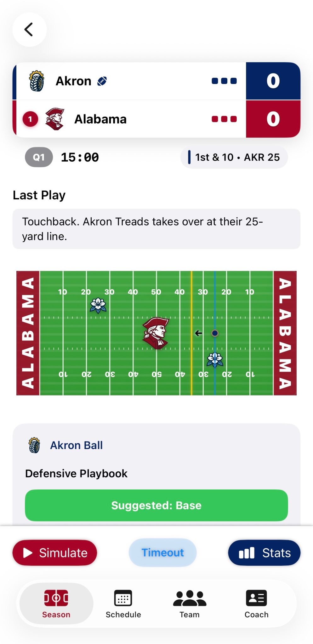Viewport: 313px width, 644px height.
Task: Select the Suggested: Base defensive play
Action: click(156, 505)
